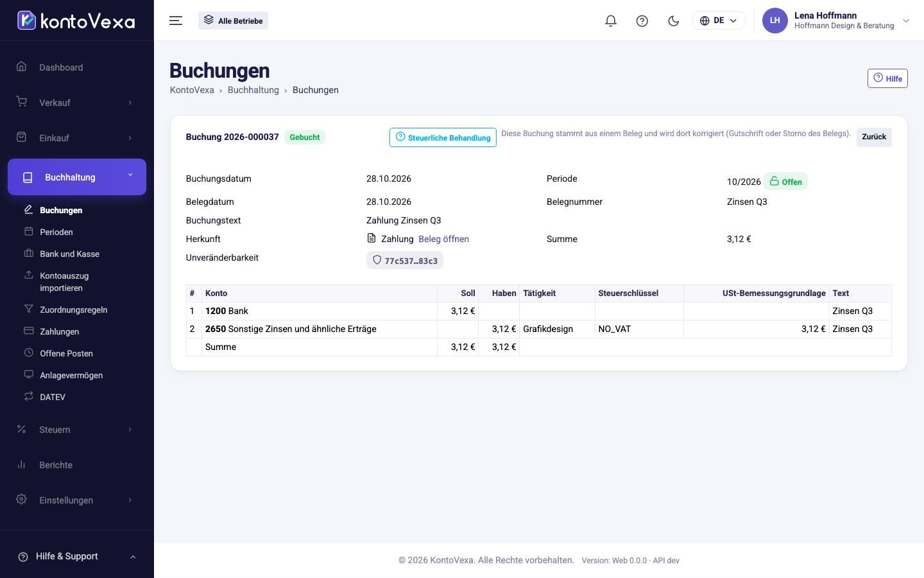The image size is (924, 578).
Task: Open the DE language dropdown
Action: (719, 21)
